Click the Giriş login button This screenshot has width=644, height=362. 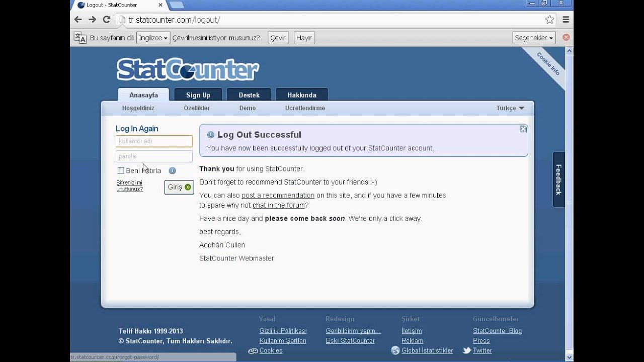[x=179, y=187]
